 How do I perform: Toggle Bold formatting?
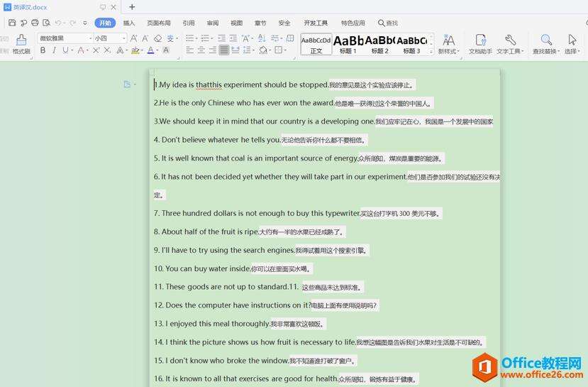pyautogui.click(x=43, y=50)
